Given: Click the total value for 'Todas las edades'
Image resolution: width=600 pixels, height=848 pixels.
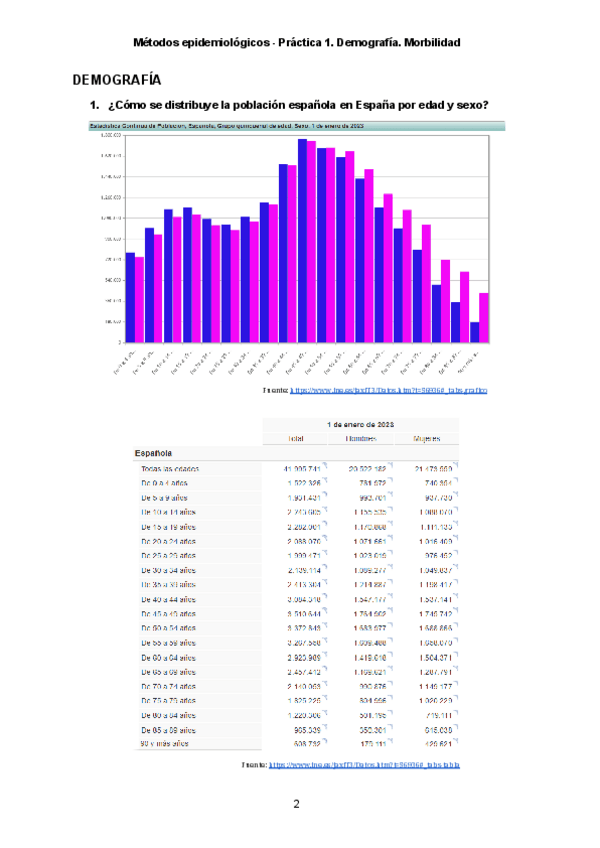Looking at the screenshot, I should (x=301, y=468).
